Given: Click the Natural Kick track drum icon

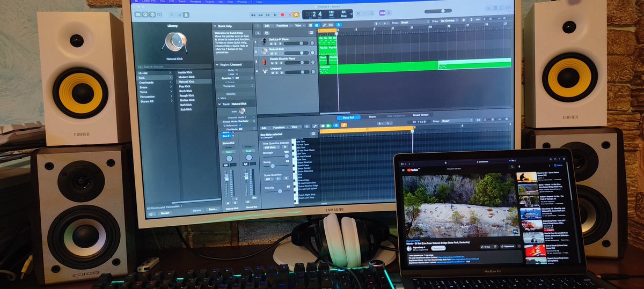Looking at the screenshot, I should pyautogui.click(x=265, y=51).
